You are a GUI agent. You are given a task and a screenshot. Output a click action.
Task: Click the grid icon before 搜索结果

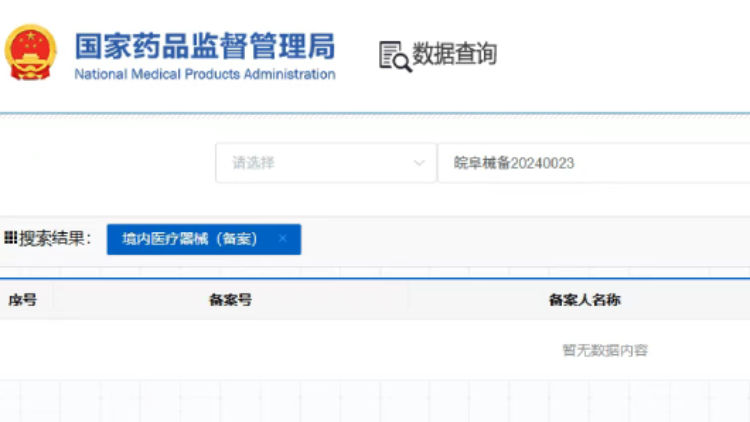pos(10,238)
